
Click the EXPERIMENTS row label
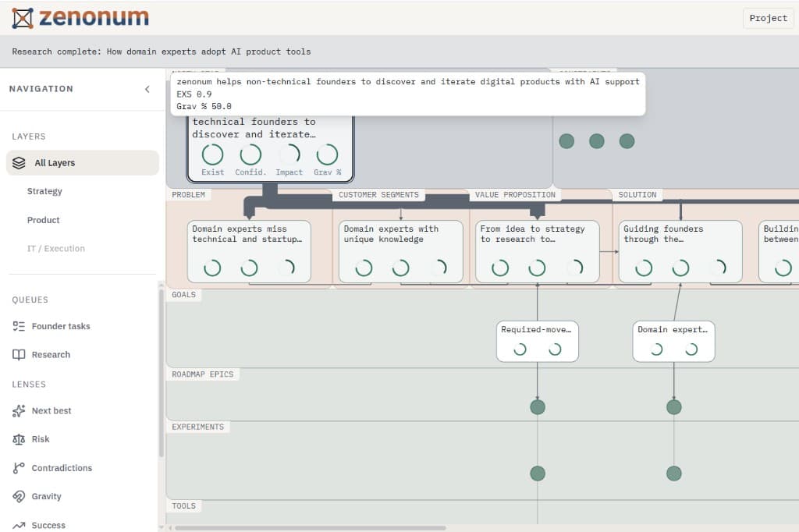[x=197, y=427]
